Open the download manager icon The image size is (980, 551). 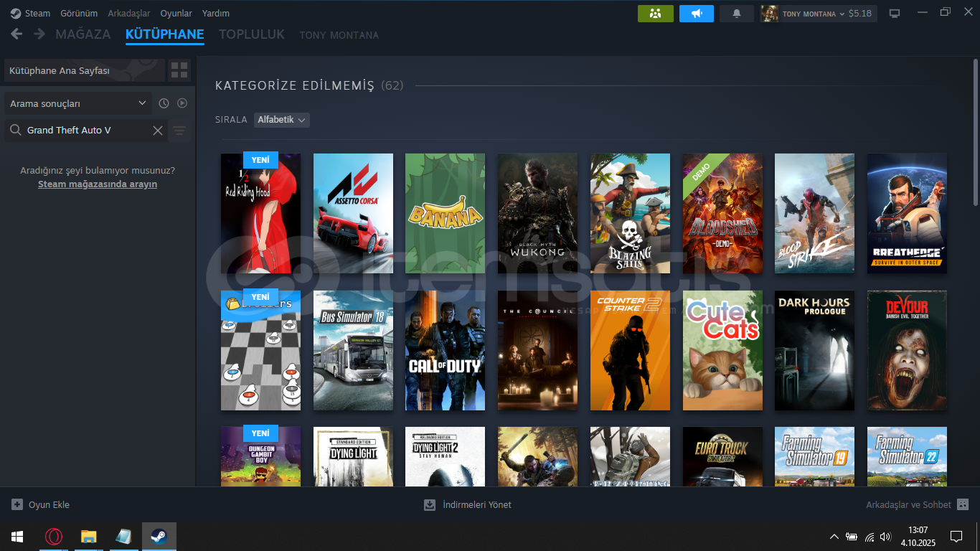pyautogui.click(x=430, y=505)
